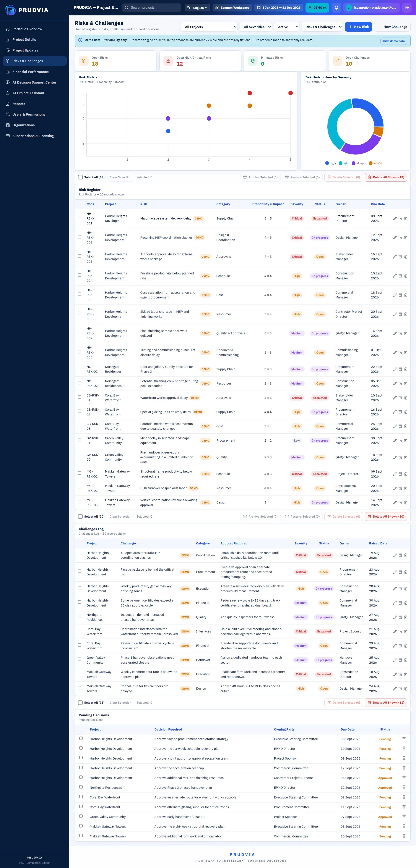This screenshot has width=416, height=868.
Task: Edit risk GV-RSK-02 pencil icon
Action: click(395, 457)
